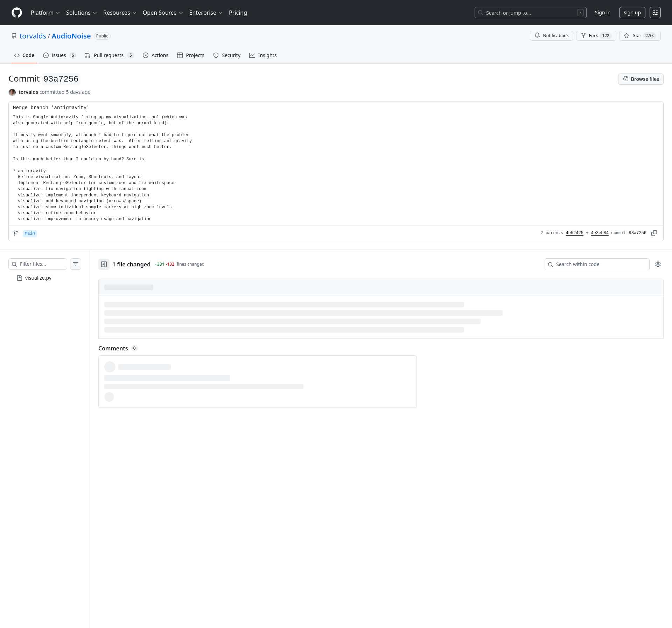Open diff view settings gear
672x628 pixels.
pos(658,264)
